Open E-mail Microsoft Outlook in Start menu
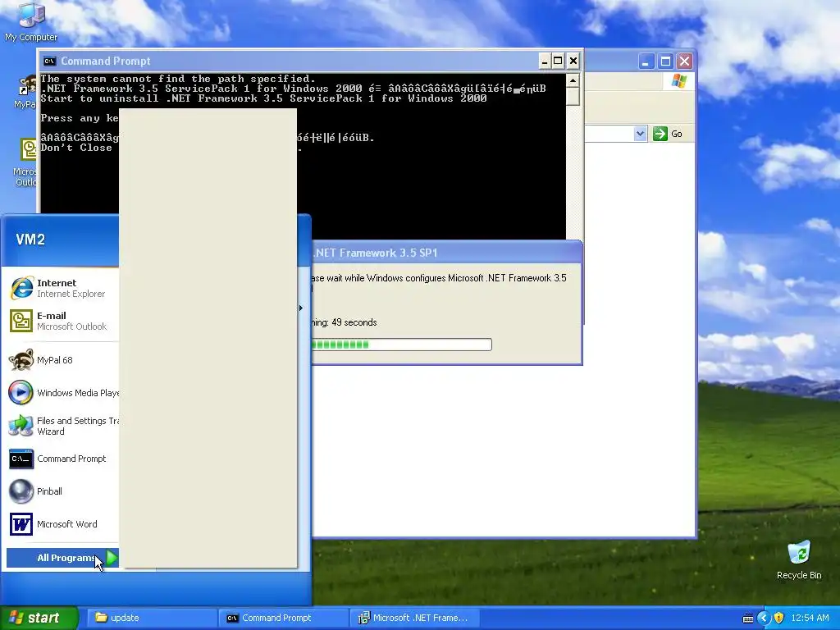 pyautogui.click(x=63, y=321)
